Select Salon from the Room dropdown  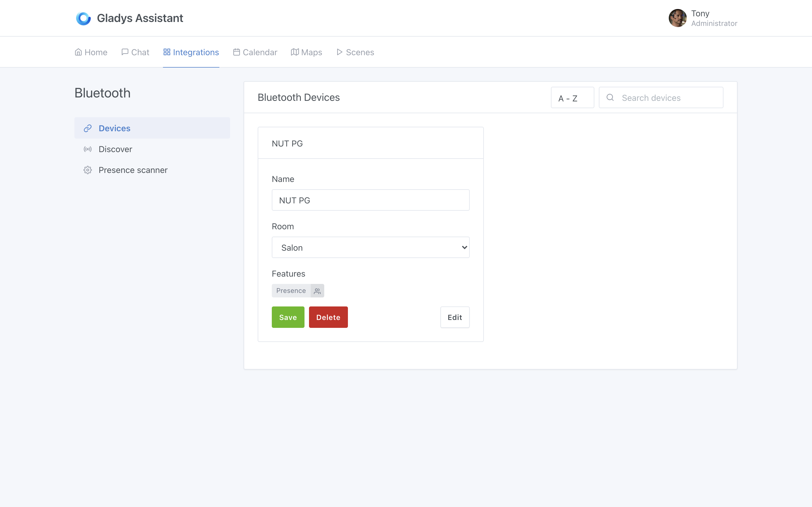(x=371, y=247)
